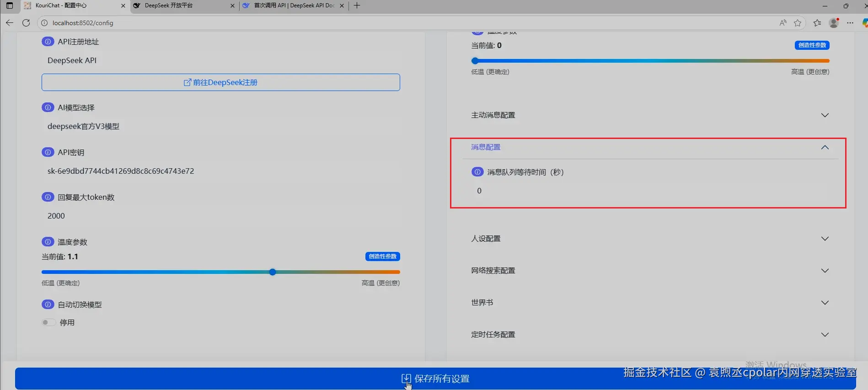
Task: Close the 首次调用 API DeepSeek API Docs tab
Action: pos(342,5)
